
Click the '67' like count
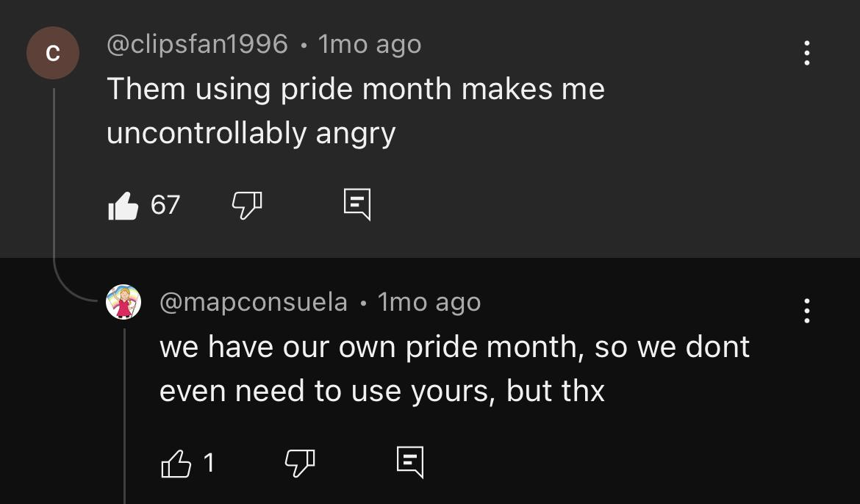165,205
